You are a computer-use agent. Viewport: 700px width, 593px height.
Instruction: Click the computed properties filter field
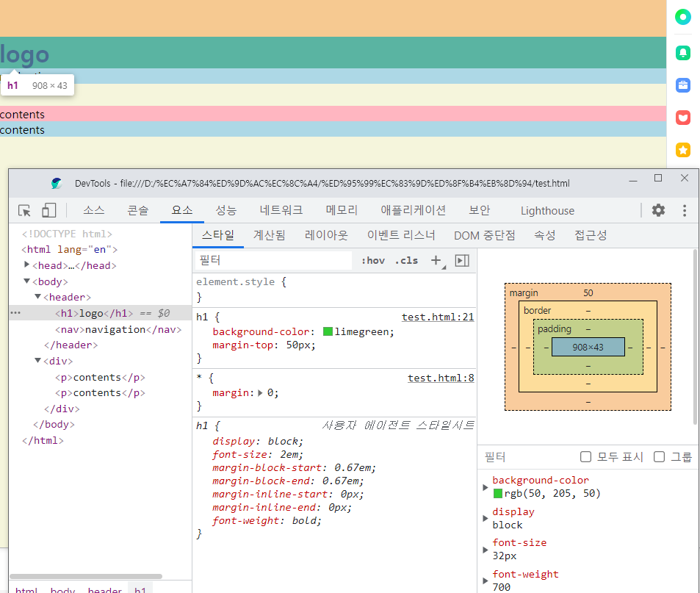527,456
